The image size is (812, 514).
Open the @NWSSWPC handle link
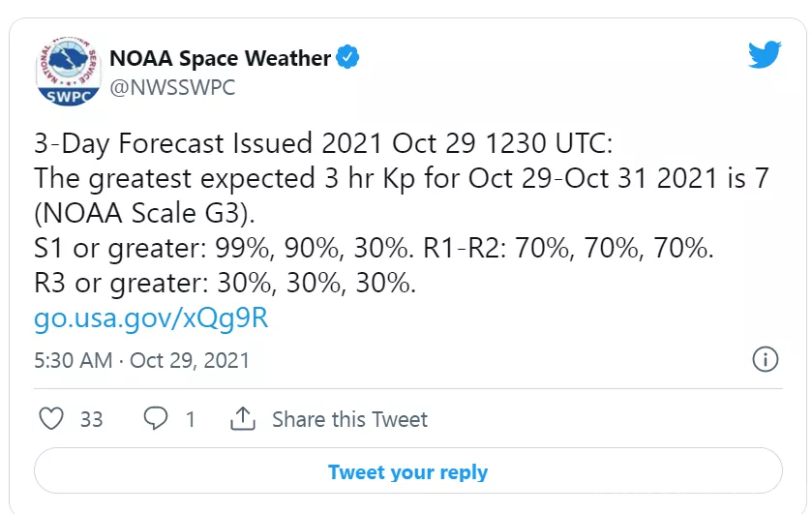(172, 87)
